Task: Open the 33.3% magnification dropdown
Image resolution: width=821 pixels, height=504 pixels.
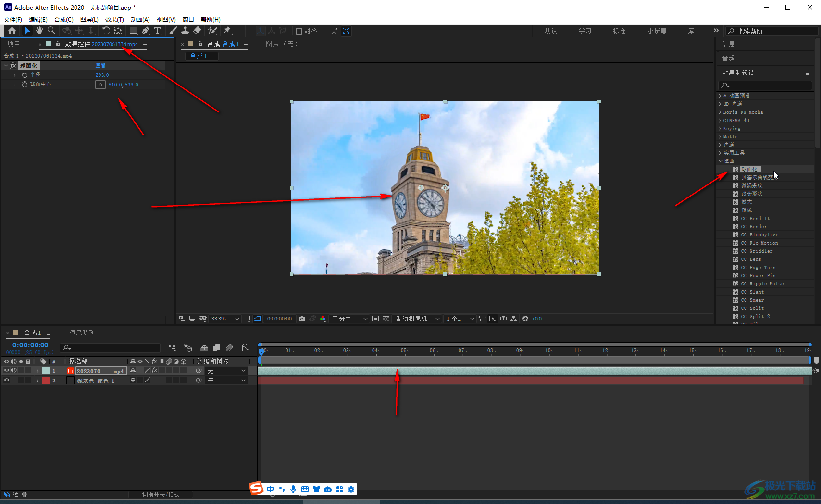Action: point(224,319)
